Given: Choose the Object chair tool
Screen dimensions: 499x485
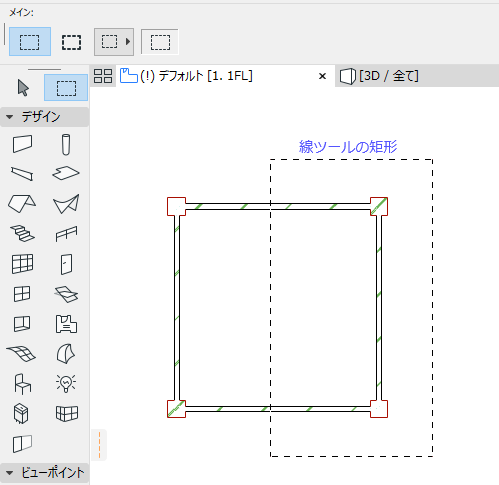Looking at the screenshot, I should 23,384.
